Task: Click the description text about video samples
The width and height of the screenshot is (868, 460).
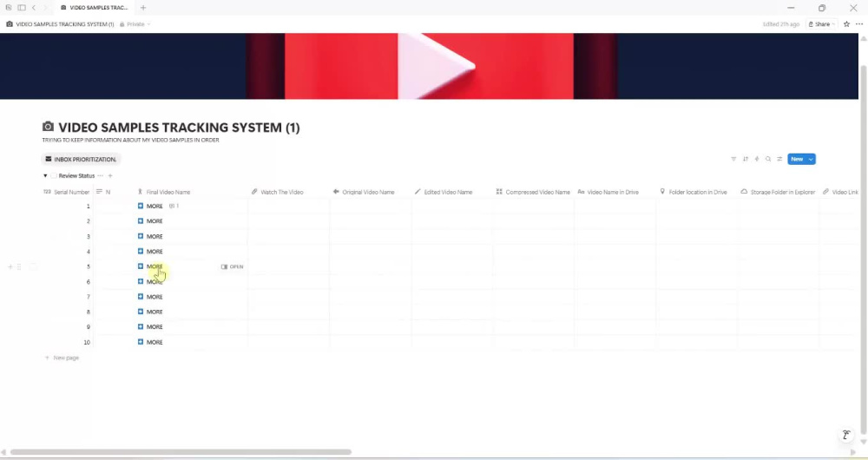Action: click(x=131, y=140)
